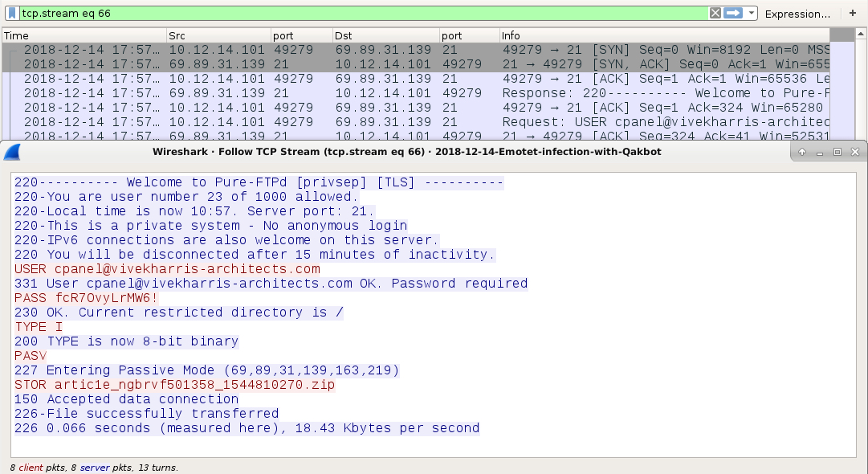This screenshot has height=474, width=868.
Task: Click into the display filter text field
Action: pos(363,14)
